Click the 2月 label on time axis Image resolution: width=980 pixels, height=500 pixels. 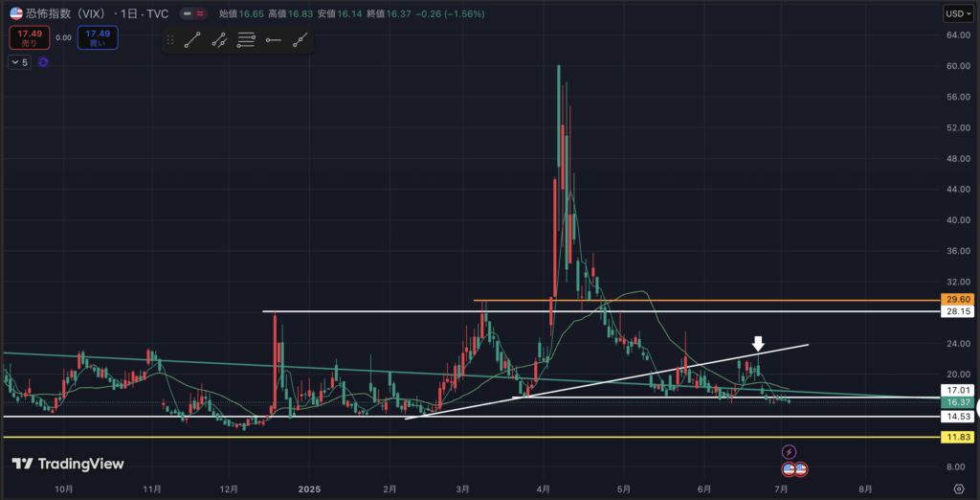(390, 489)
